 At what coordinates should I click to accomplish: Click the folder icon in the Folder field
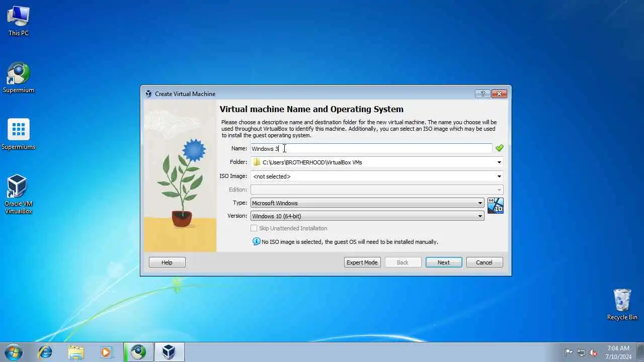[257, 162]
